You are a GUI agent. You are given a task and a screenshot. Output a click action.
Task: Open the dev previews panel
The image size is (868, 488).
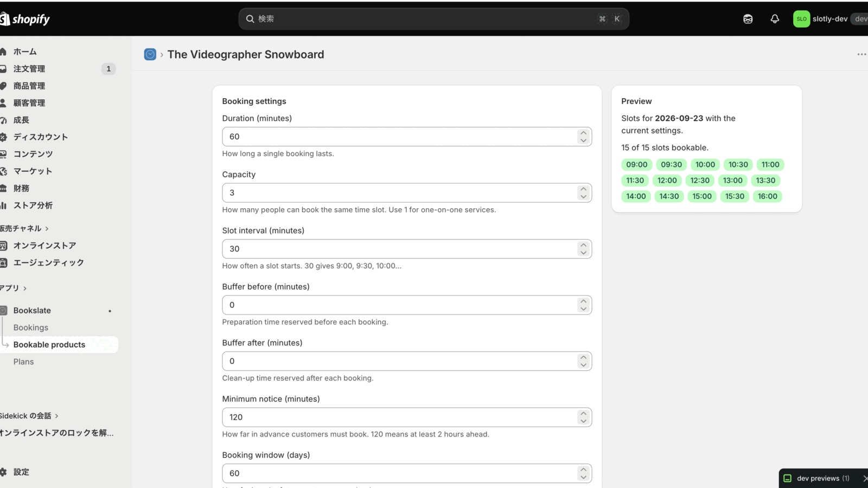point(823,478)
